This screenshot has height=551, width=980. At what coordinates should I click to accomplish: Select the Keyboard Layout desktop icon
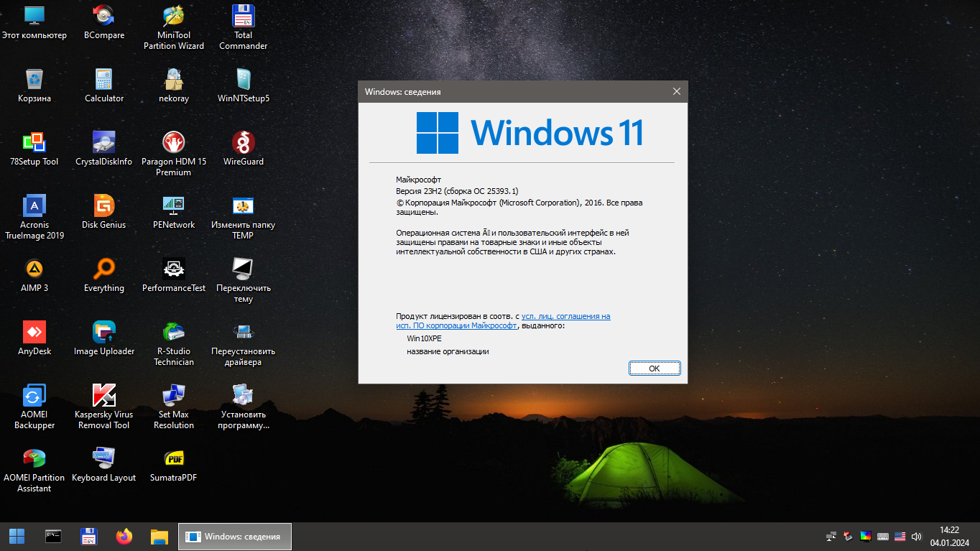(103, 466)
